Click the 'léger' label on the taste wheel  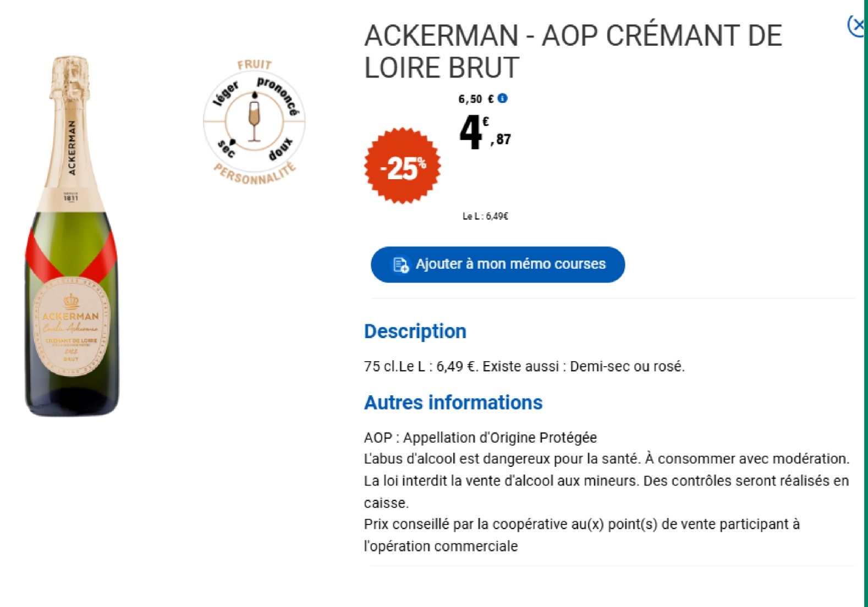click(227, 92)
